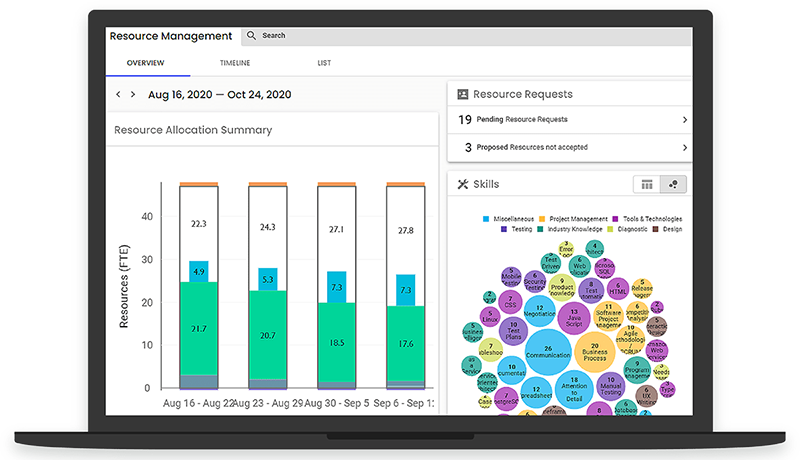Switch to the Timeline tab
This screenshot has width=800, height=460.
click(x=235, y=63)
